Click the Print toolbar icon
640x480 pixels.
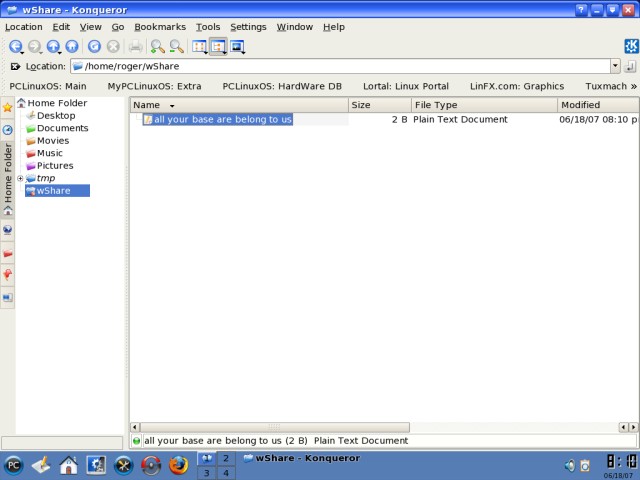(136, 46)
